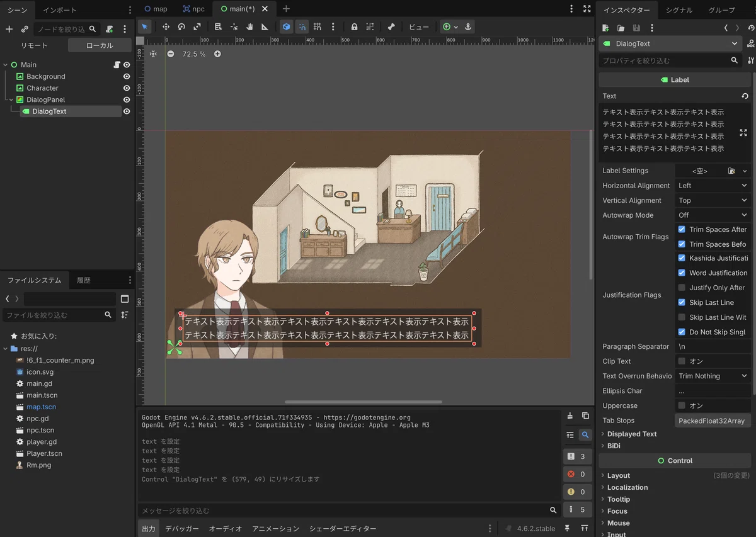Screen dimensions: 756x537
Task: Open the インポート dock tab
Action: pyautogui.click(x=60, y=10)
